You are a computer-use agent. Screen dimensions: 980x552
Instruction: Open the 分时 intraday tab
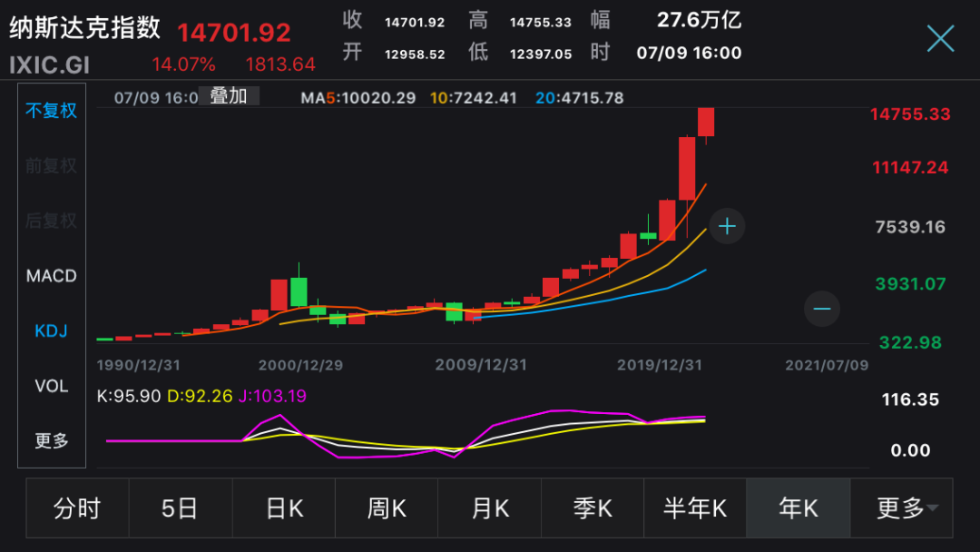[77, 508]
